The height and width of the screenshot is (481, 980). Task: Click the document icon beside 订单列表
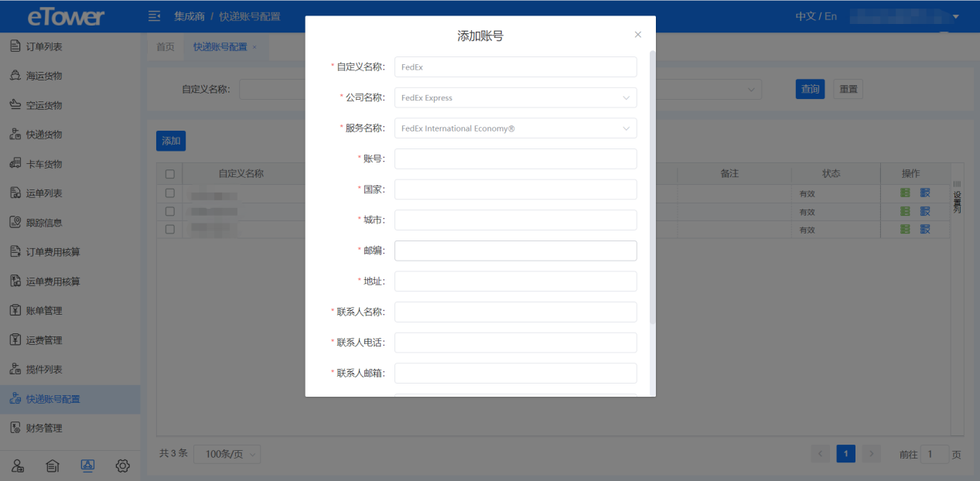(15, 46)
